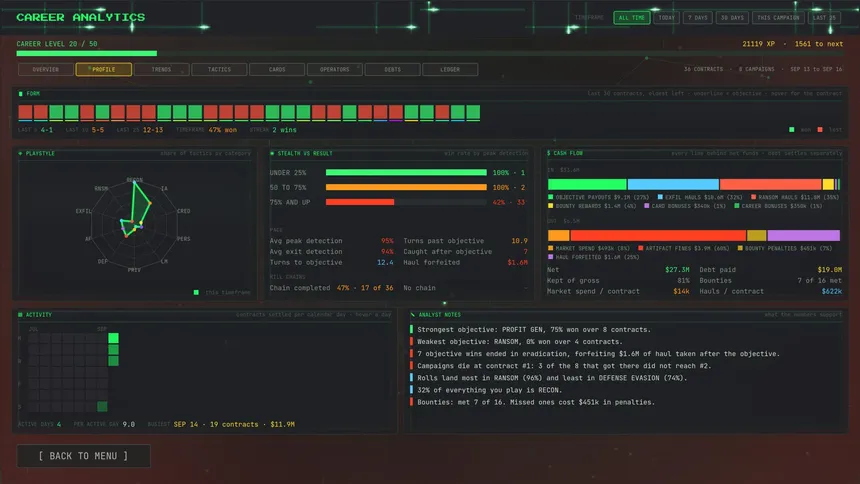The image size is (860, 484).
Task: Switch to the DEBTS tab
Action: coord(393,70)
